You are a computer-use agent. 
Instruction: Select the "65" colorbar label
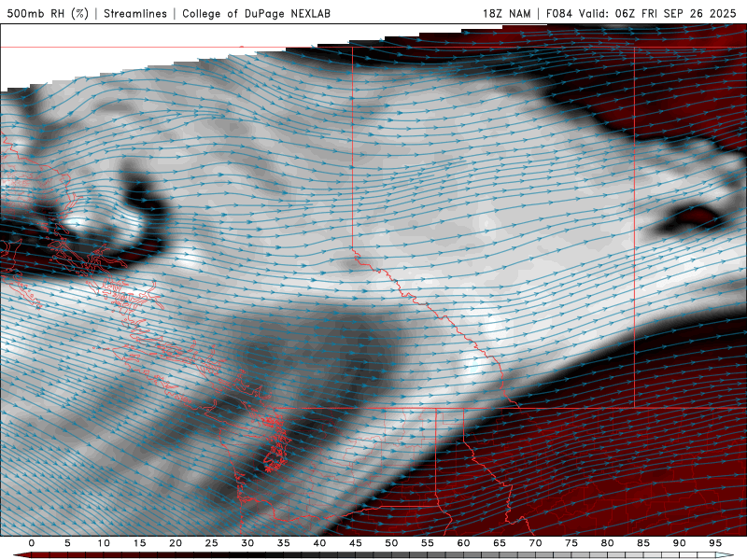[500, 543]
